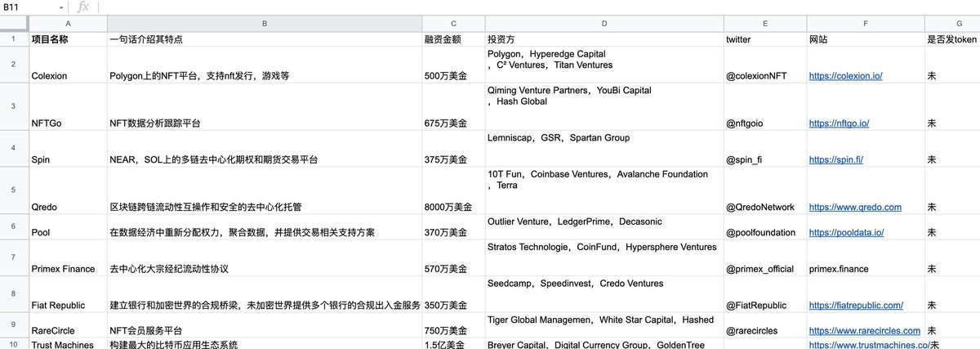Select the Qredo project cell
This screenshot has width=980, height=349.
pyautogui.click(x=67, y=190)
